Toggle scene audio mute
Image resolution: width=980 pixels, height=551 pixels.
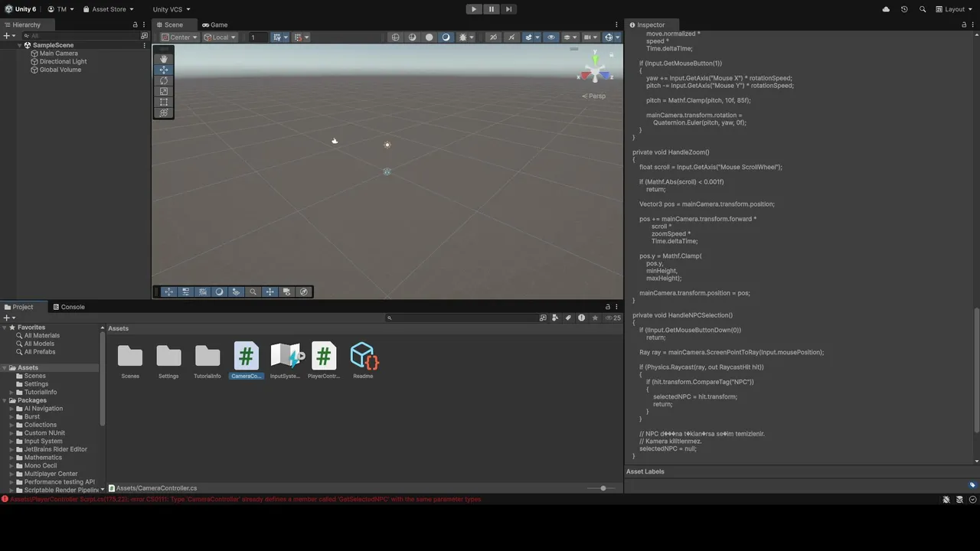[x=511, y=37]
